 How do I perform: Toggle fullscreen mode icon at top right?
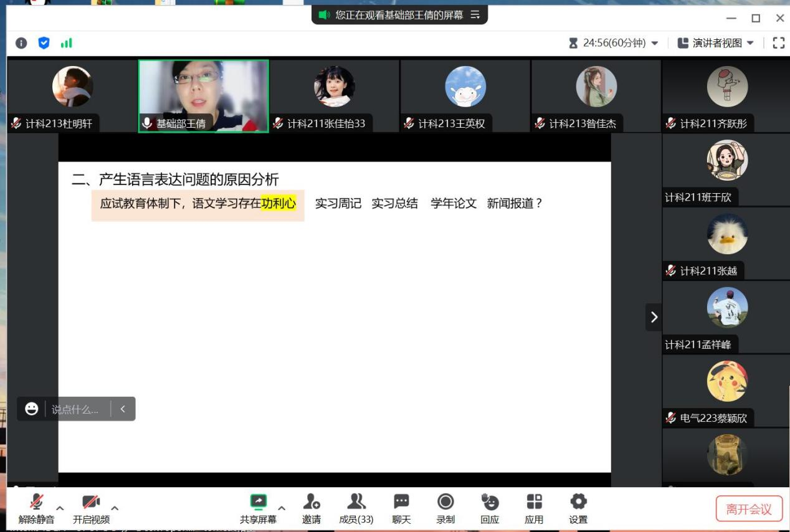click(x=778, y=43)
